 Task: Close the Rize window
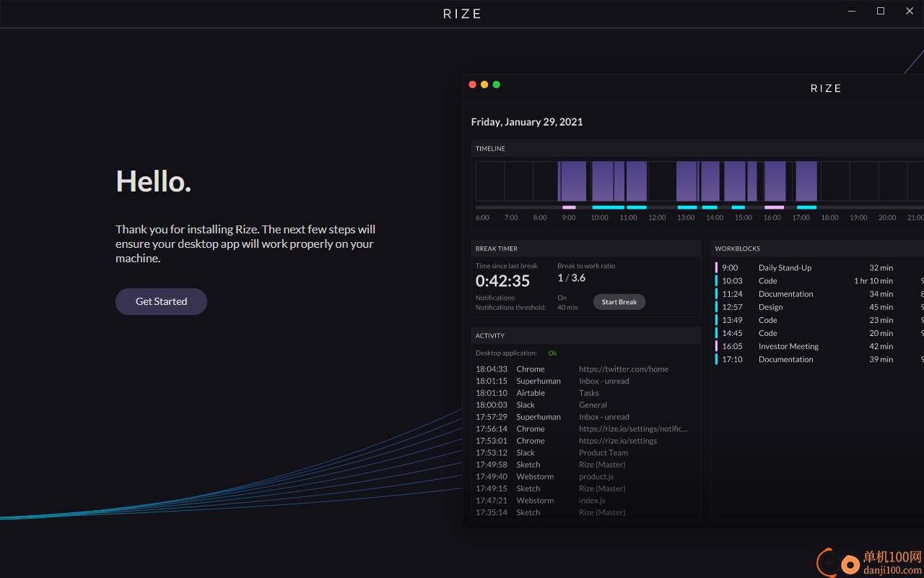click(x=910, y=11)
